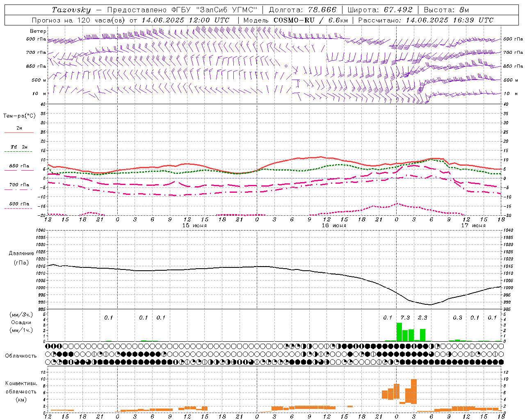Click the "Давление" pressure label
The width and height of the screenshot is (525, 420).
(21, 253)
